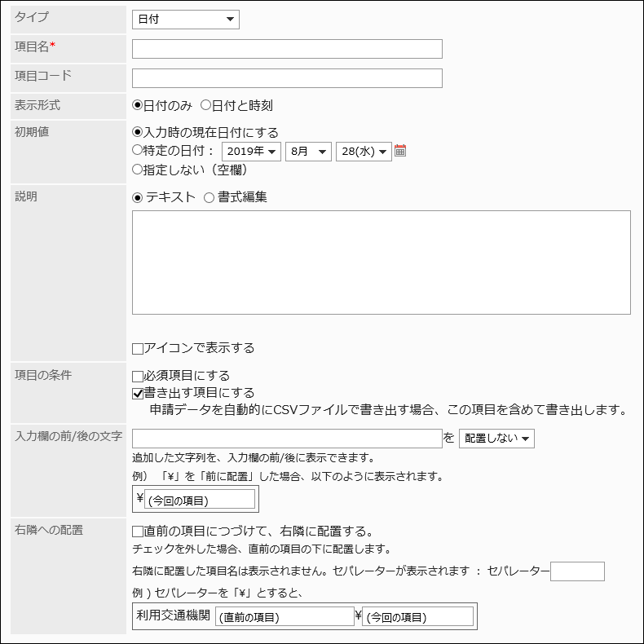
Task: Open the calendar picker icon
Action: pyautogui.click(x=399, y=150)
